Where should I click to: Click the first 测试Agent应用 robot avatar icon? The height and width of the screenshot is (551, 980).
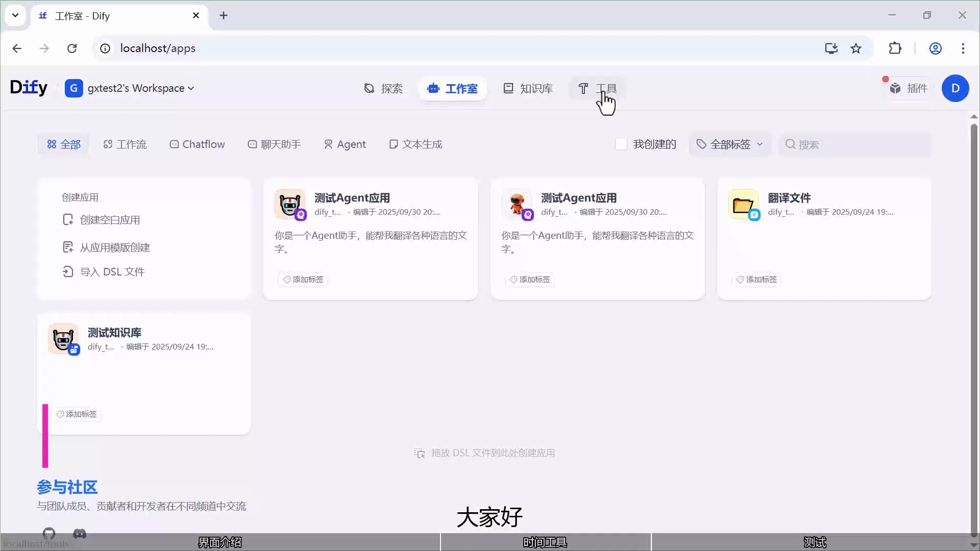point(290,204)
